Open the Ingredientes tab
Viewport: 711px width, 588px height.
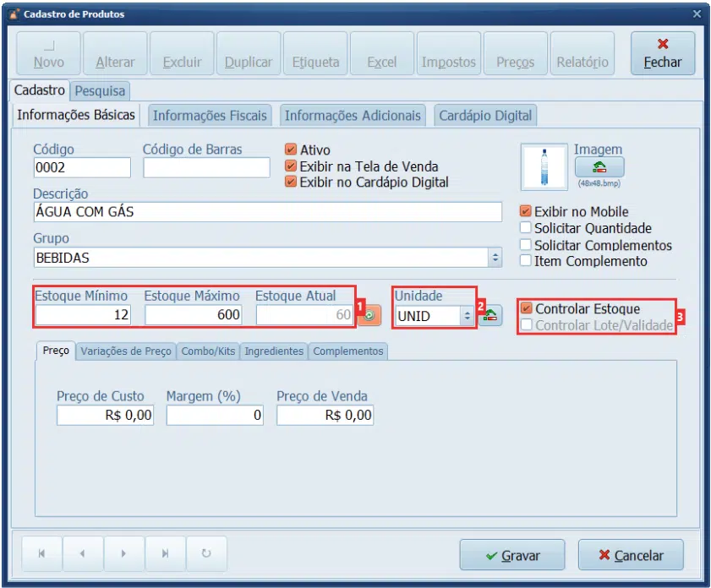(274, 351)
